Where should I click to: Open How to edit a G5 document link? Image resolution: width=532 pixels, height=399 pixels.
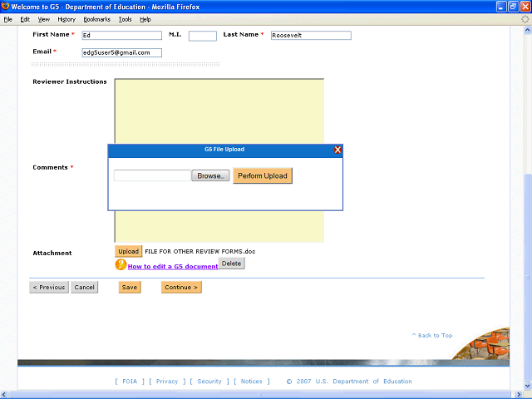pos(173,266)
